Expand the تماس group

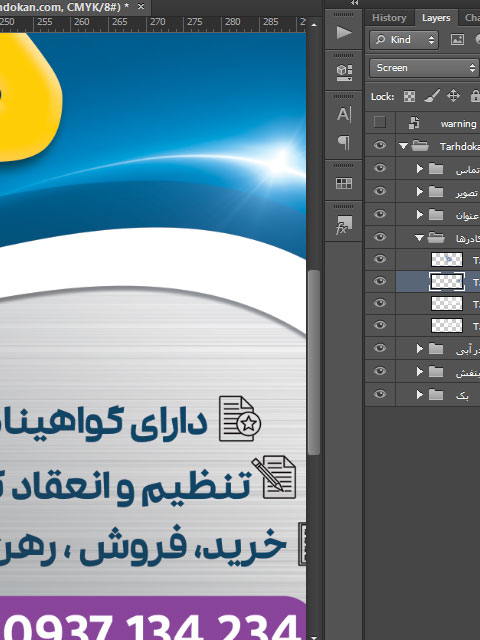pos(420,169)
